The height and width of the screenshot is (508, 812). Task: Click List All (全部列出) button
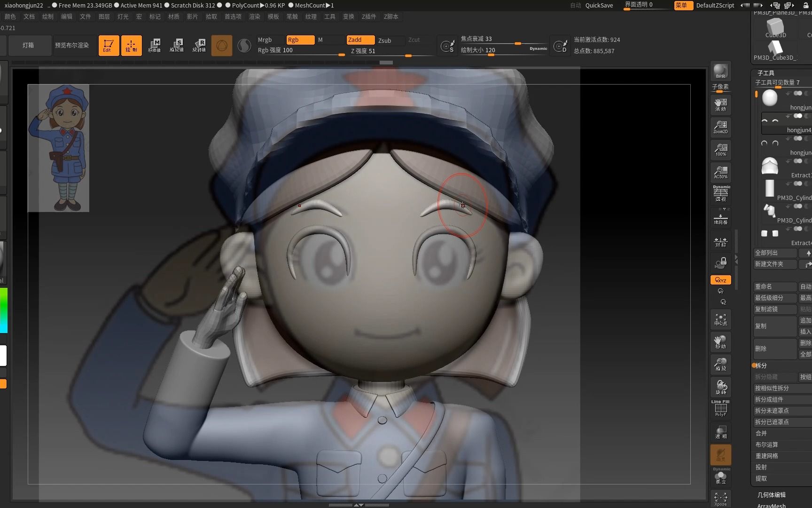pyautogui.click(x=775, y=253)
